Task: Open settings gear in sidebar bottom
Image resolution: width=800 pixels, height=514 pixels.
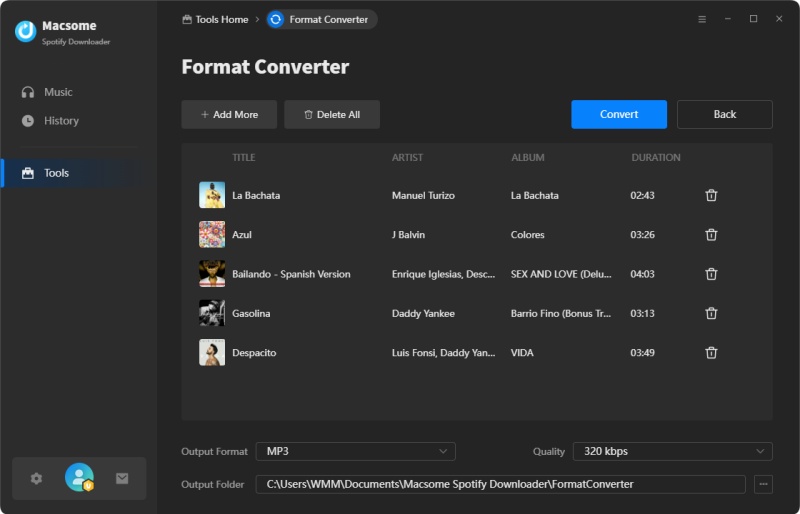Action: click(36, 478)
